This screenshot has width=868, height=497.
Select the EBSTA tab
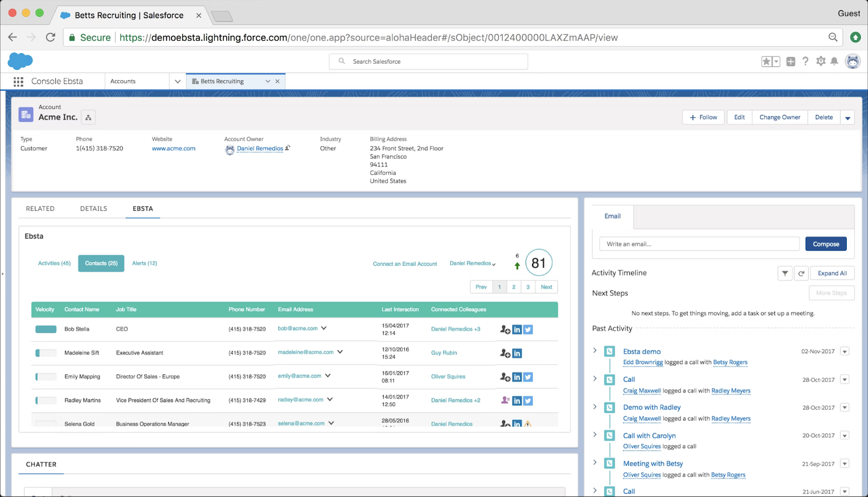[x=143, y=209]
